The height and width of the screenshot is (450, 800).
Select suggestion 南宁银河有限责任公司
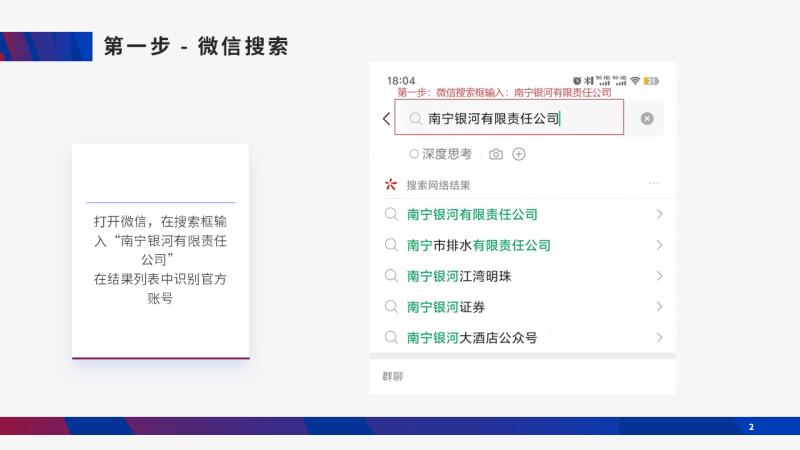(x=523, y=214)
